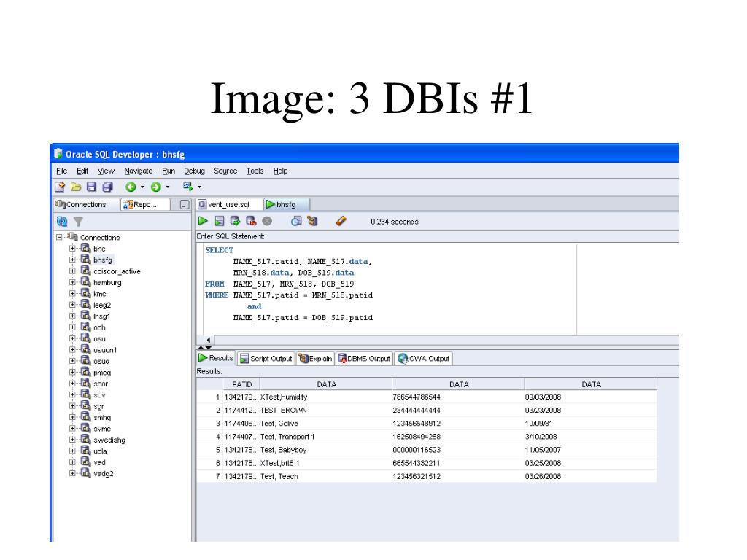Image resolution: width=747 pixels, height=560 pixels.
Task: Open the Help menu
Action: point(281,171)
